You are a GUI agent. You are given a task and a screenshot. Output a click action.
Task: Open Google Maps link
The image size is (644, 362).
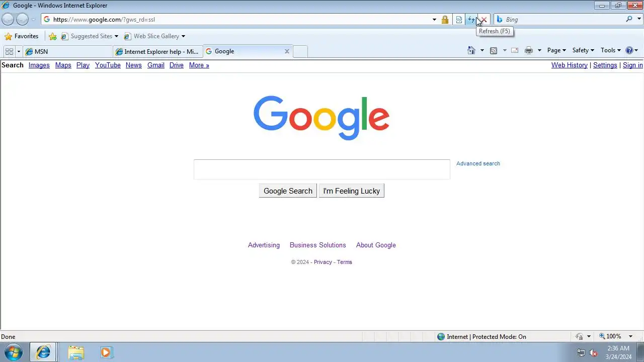(63, 65)
